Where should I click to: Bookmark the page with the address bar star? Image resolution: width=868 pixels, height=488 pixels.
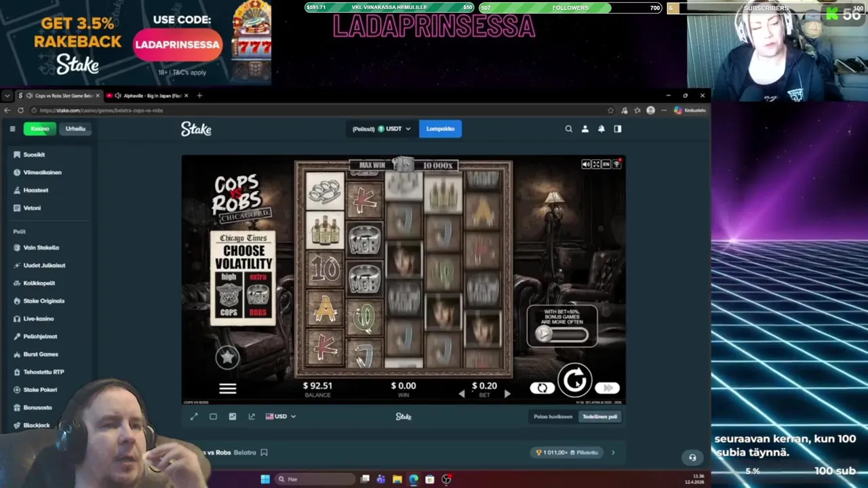pyautogui.click(x=610, y=110)
